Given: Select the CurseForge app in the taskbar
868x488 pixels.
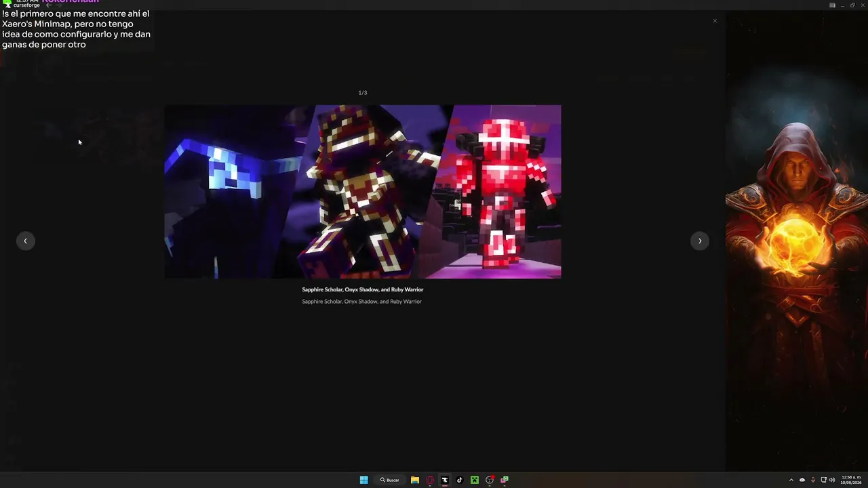Looking at the screenshot, I should point(445,480).
